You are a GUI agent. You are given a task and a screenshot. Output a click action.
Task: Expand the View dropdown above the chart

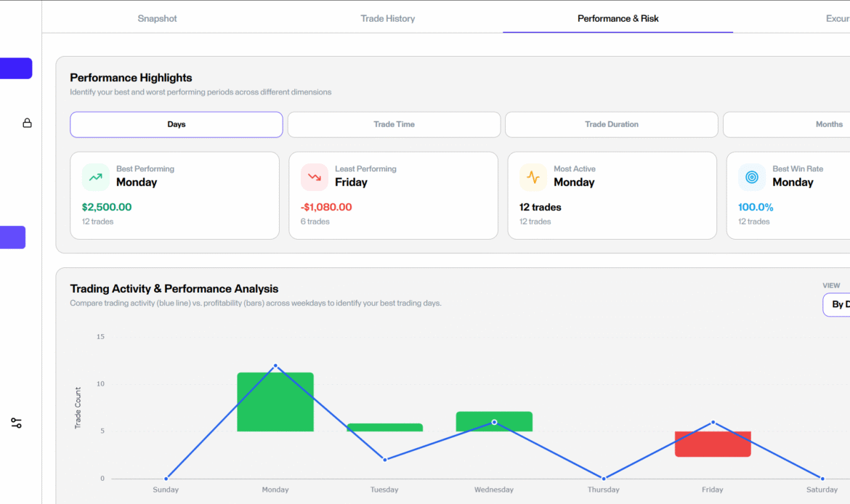click(837, 304)
